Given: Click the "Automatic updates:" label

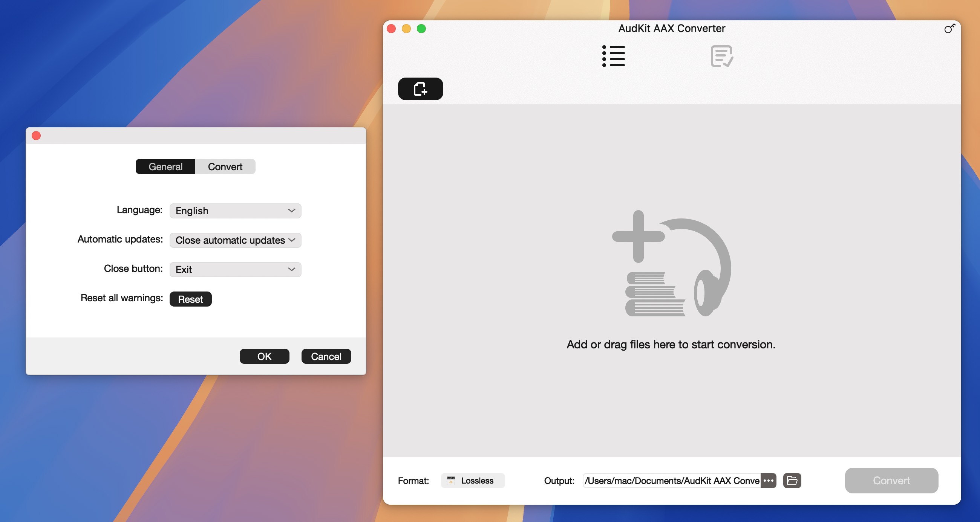Looking at the screenshot, I should tap(120, 239).
